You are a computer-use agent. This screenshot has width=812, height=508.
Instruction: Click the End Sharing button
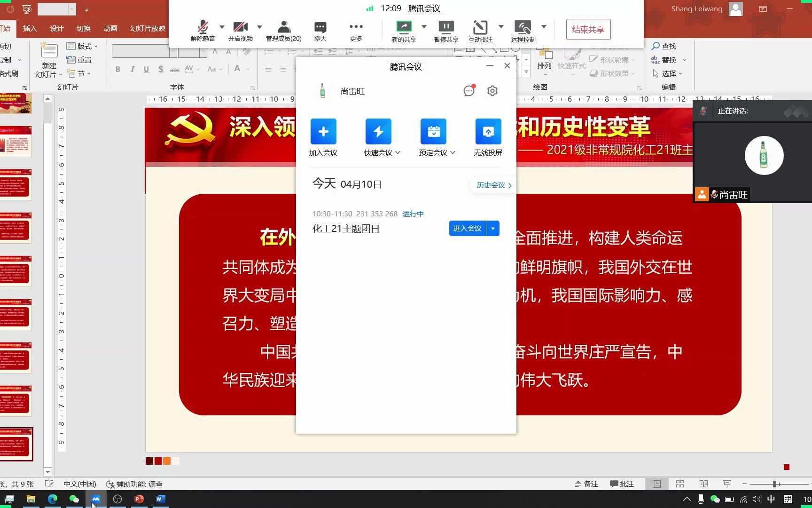(x=588, y=30)
